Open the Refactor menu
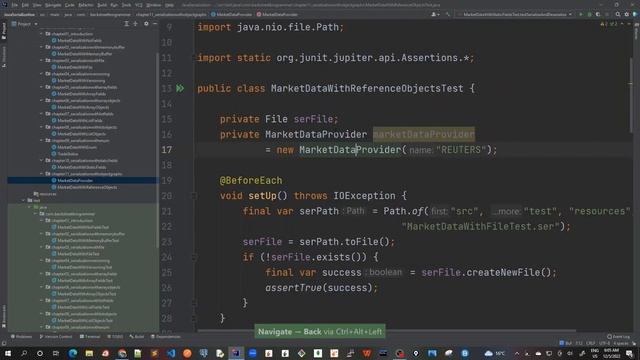640x360 pixels. click(86, 5)
